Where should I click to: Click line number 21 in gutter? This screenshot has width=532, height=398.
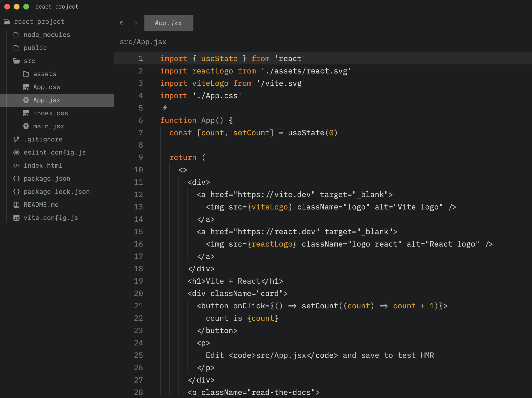click(x=138, y=306)
